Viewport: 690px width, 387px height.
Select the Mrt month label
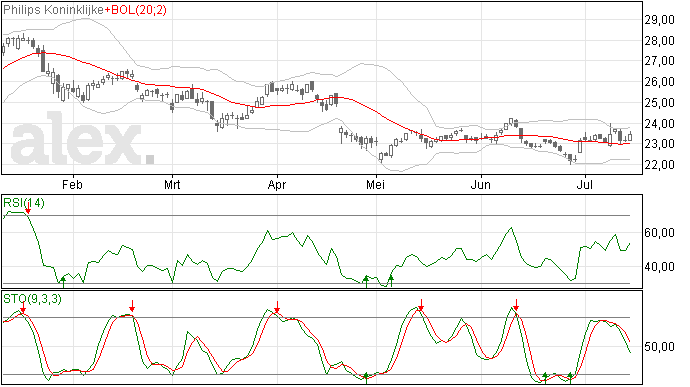(x=172, y=184)
